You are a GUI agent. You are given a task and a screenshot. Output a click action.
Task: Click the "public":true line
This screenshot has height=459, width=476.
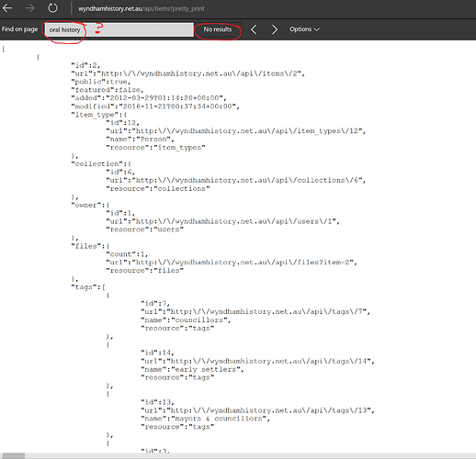coord(101,82)
